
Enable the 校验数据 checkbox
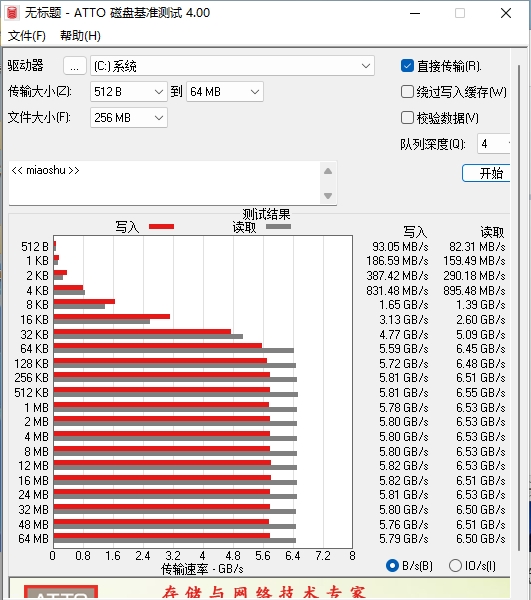(x=407, y=117)
